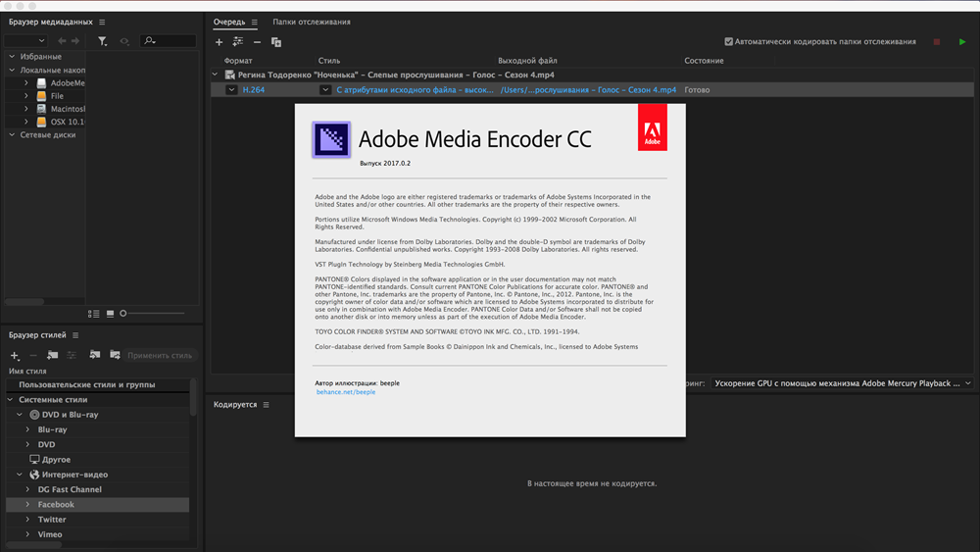Expand the OSX 10.1 drive

point(26,122)
